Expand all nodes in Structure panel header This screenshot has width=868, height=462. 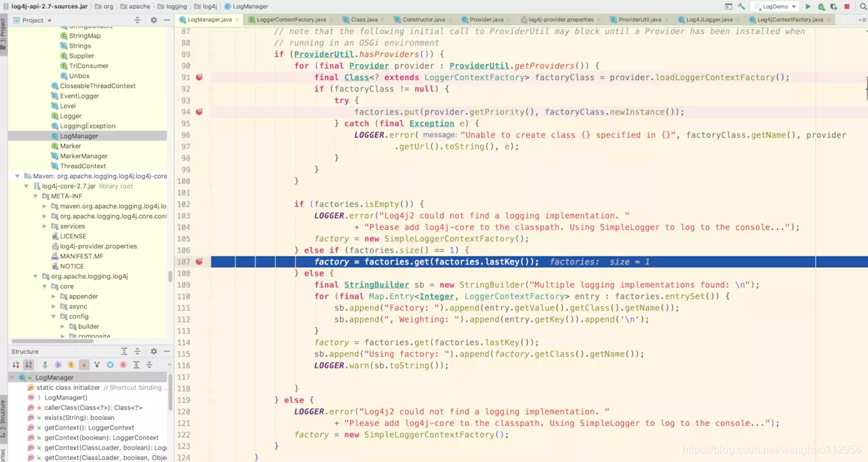click(x=124, y=351)
